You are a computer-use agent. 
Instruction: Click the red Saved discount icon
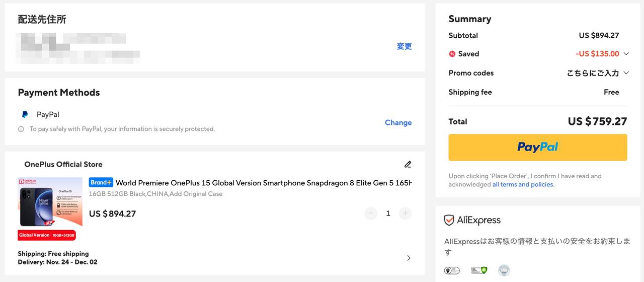(452, 54)
